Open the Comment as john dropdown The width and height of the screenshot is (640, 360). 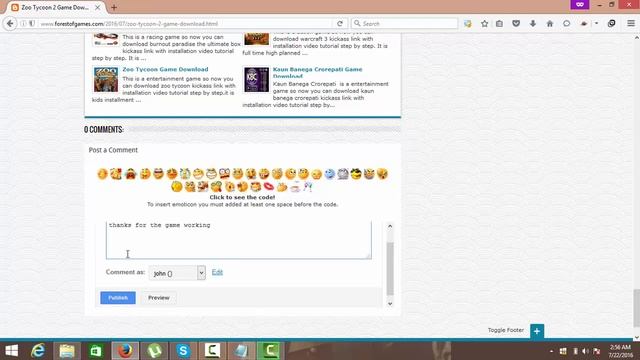coord(177,273)
